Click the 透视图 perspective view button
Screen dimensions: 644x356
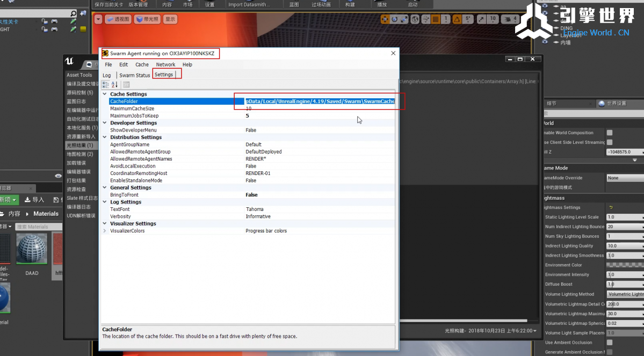tap(118, 19)
